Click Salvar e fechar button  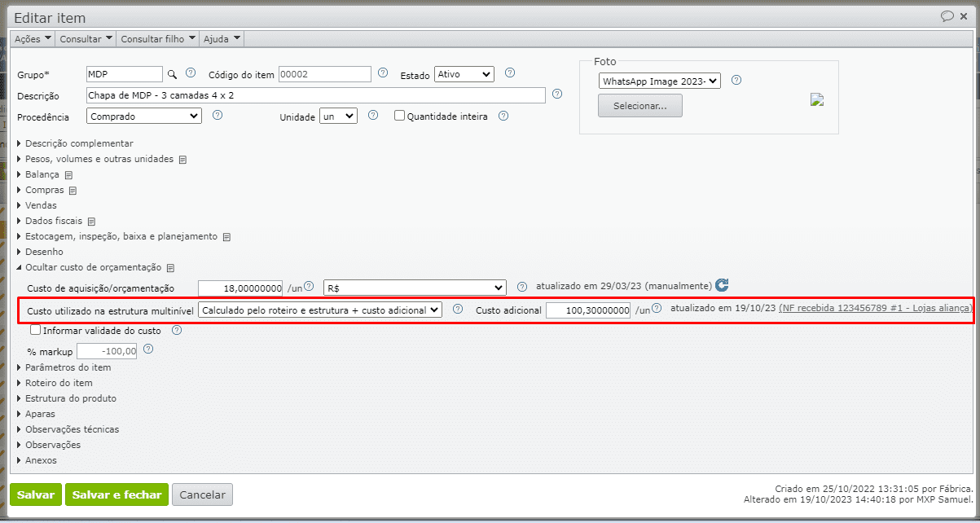click(116, 494)
